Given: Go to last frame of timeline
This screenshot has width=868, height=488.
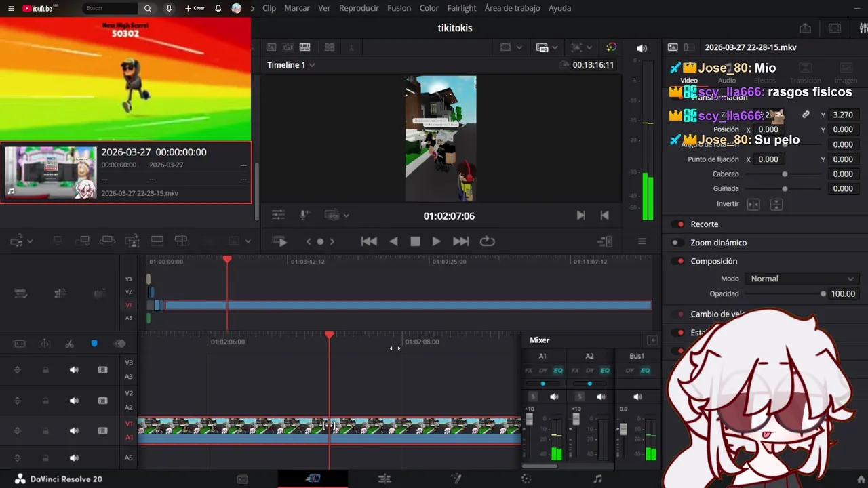Looking at the screenshot, I should point(460,241).
